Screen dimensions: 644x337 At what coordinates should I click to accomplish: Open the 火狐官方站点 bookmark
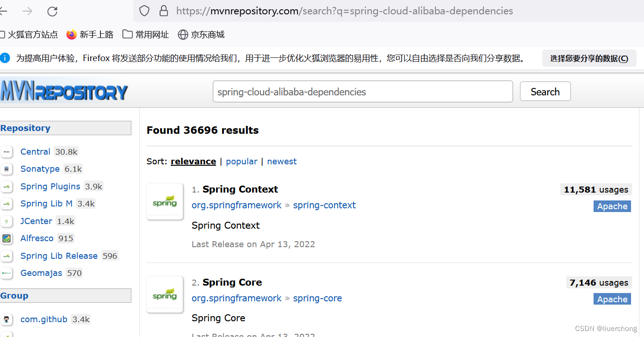coord(29,34)
